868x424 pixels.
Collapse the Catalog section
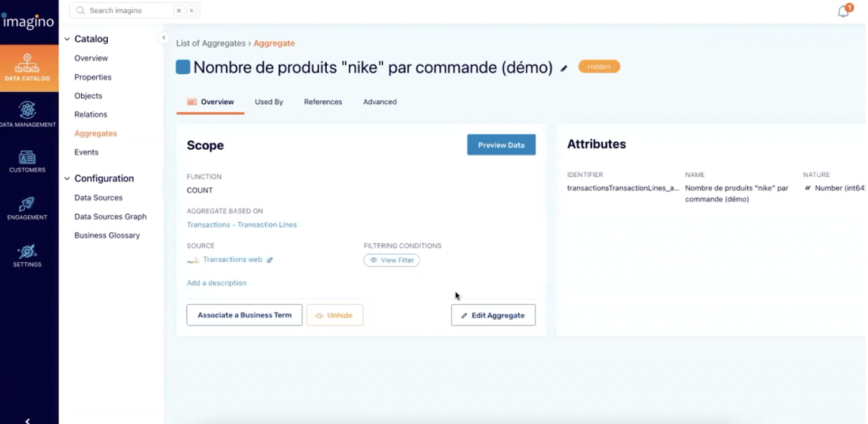click(x=67, y=39)
